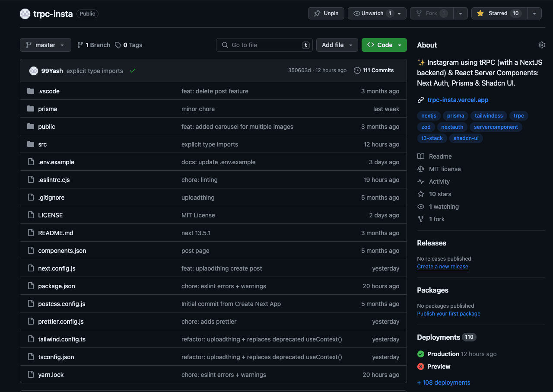The width and height of the screenshot is (553, 392).
Task: Click the file icon beside yarn.lock
Action: coord(31,375)
